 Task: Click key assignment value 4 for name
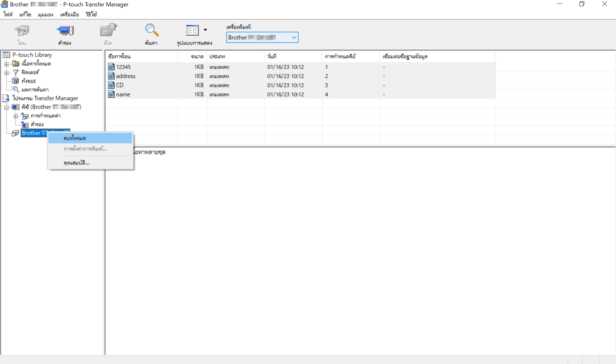(326, 94)
